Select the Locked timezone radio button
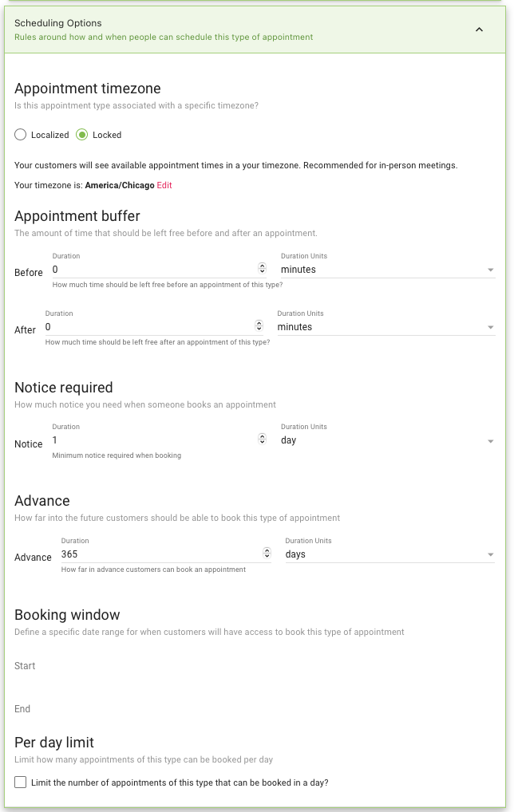 pyautogui.click(x=82, y=135)
